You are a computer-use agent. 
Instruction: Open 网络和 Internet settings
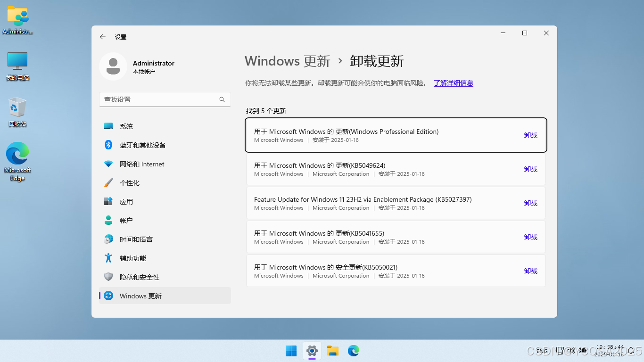(x=165, y=164)
